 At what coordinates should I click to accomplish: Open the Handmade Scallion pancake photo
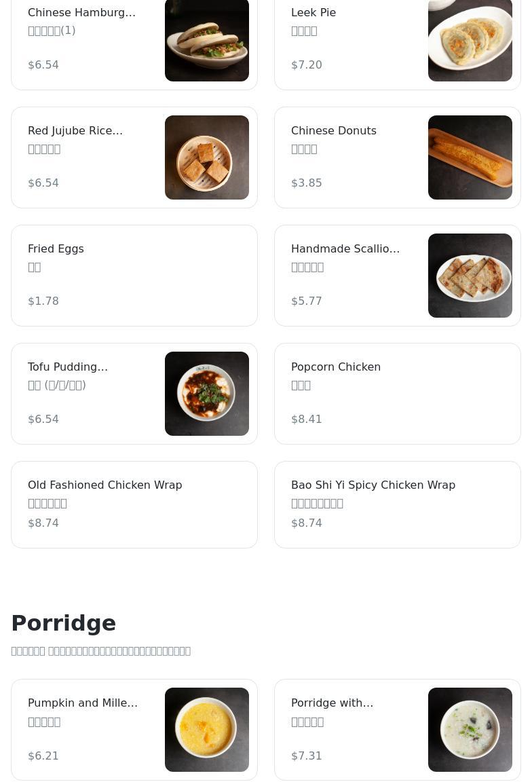click(x=470, y=276)
